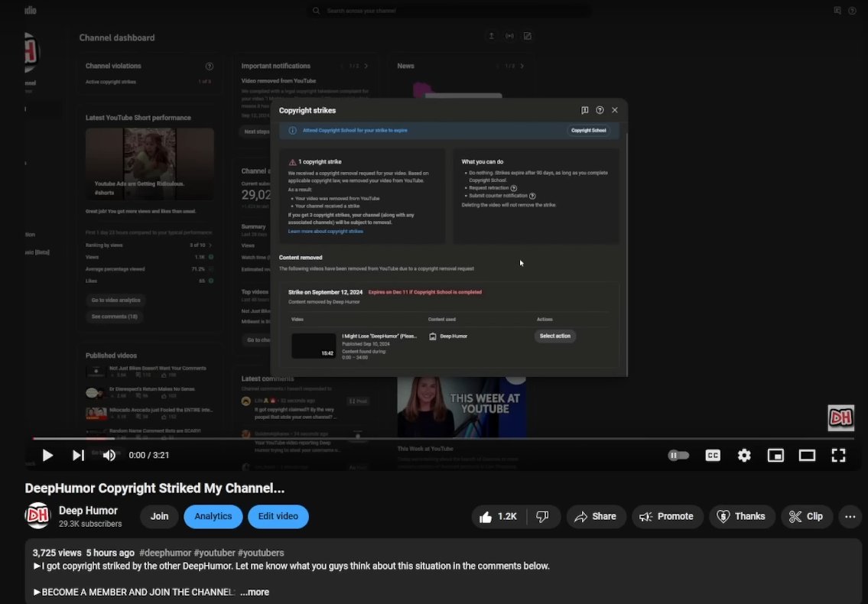868x604 pixels.
Task: Close the Copyright strikes dialog
Action: [614, 110]
